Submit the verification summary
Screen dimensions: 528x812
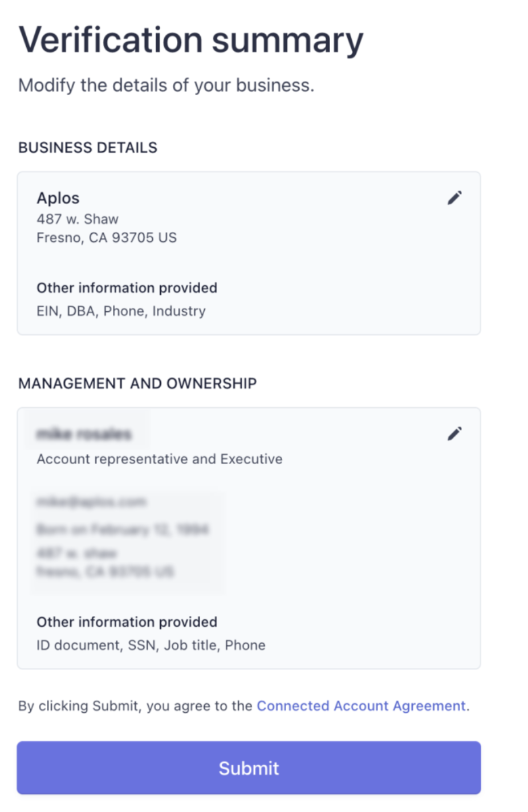249,768
